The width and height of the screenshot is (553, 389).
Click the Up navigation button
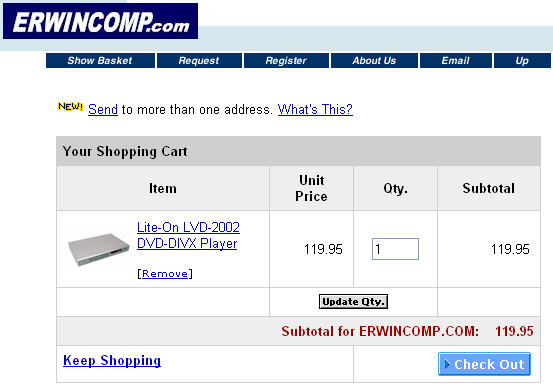[x=522, y=61]
